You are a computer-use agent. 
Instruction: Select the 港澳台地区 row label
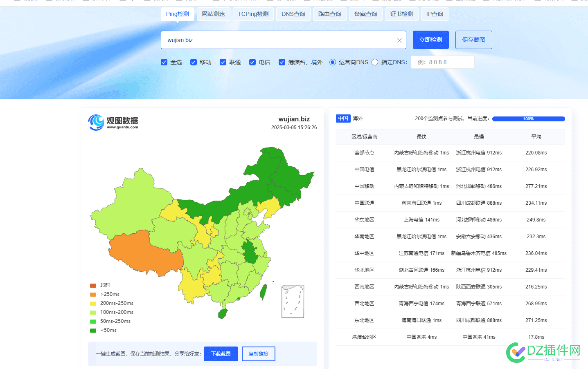[x=364, y=337]
